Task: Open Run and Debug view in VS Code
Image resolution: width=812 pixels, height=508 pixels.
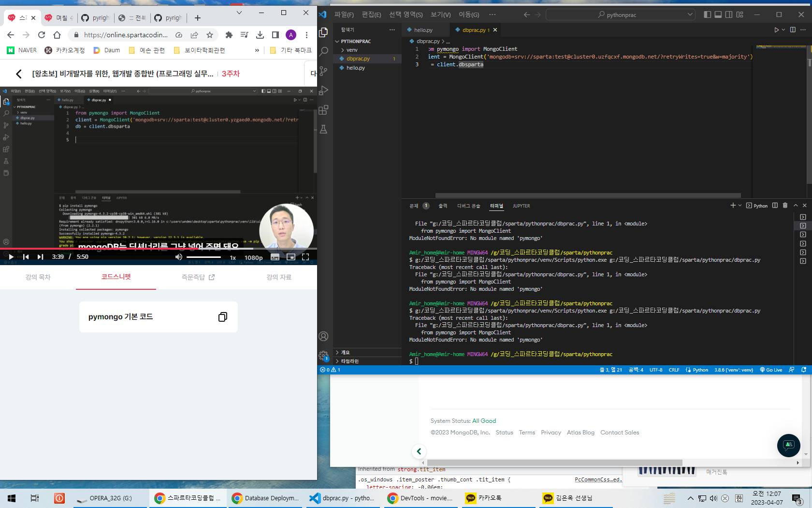Action: [x=323, y=90]
